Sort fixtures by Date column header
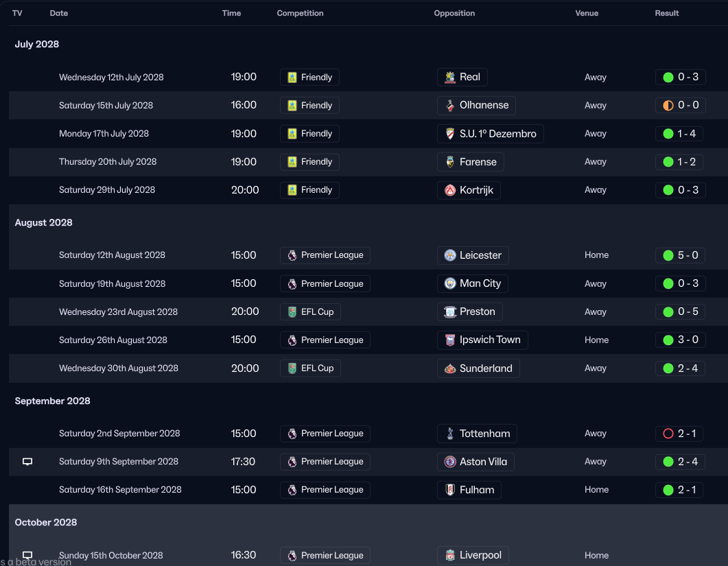 pyautogui.click(x=59, y=13)
